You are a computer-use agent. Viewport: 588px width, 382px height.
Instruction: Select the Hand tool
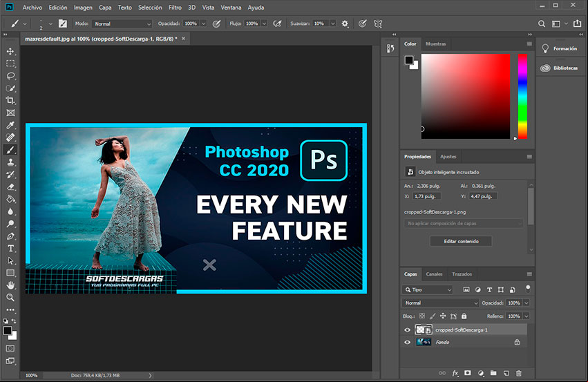pos(10,285)
